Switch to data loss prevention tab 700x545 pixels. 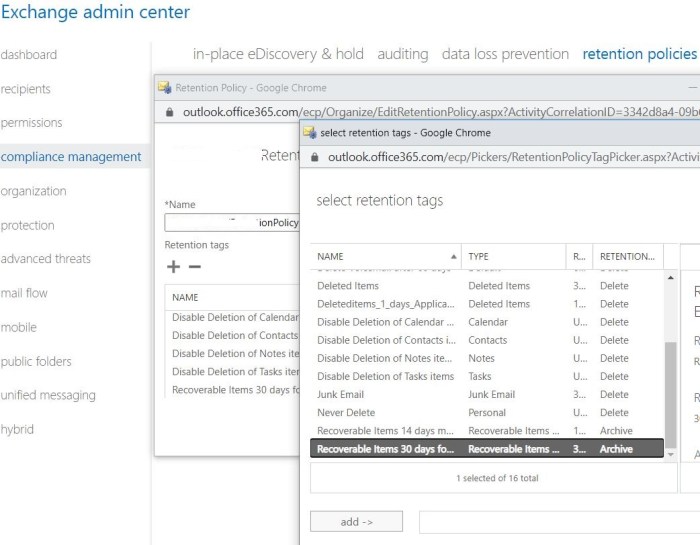[x=505, y=54]
